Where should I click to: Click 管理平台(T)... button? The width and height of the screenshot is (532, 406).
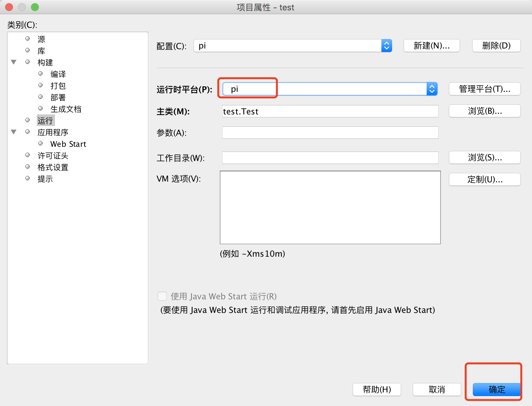click(485, 89)
